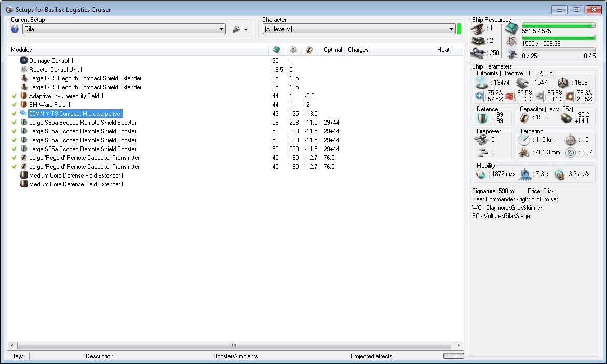Click Fleet Commander right click to set text

coord(515,199)
